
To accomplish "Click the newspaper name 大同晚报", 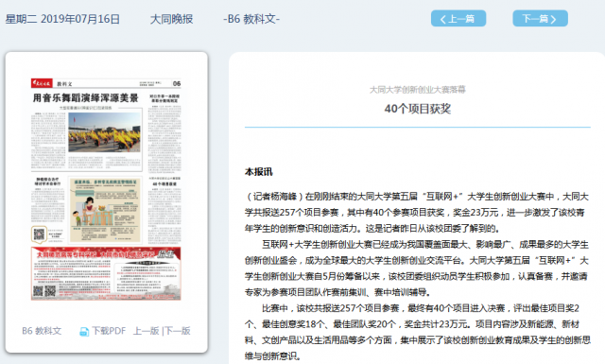I will click(171, 19).
